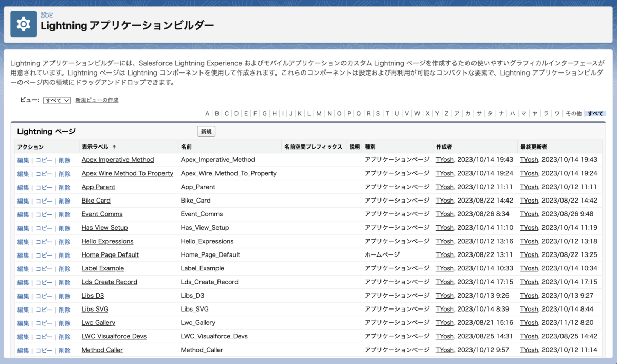Click TYosh creator link in App Parent row

pyautogui.click(x=445, y=187)
